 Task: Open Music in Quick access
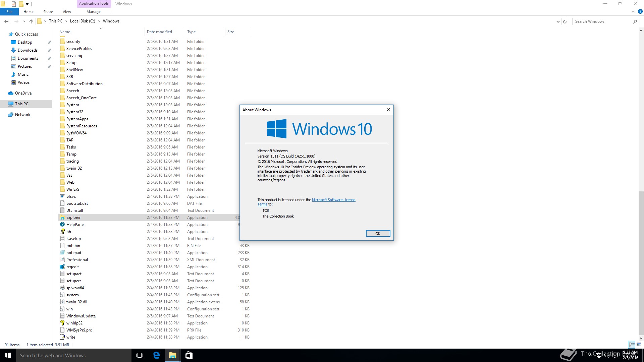pyautogui.click(x=23, y=74)
